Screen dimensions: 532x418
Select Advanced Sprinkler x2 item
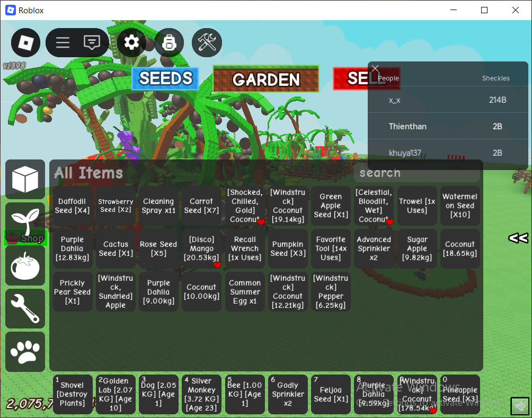pos(374,248)
